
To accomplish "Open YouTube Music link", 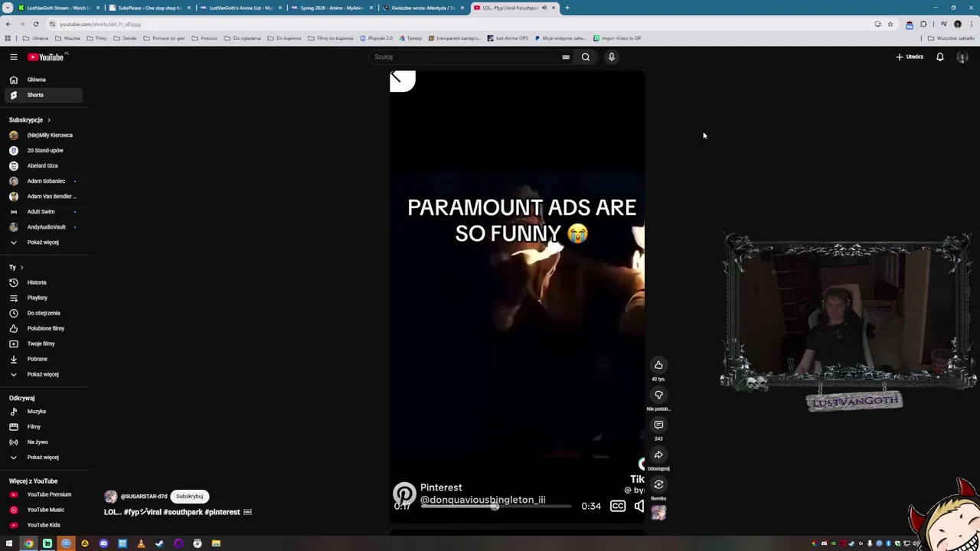I will click(44, 510).
